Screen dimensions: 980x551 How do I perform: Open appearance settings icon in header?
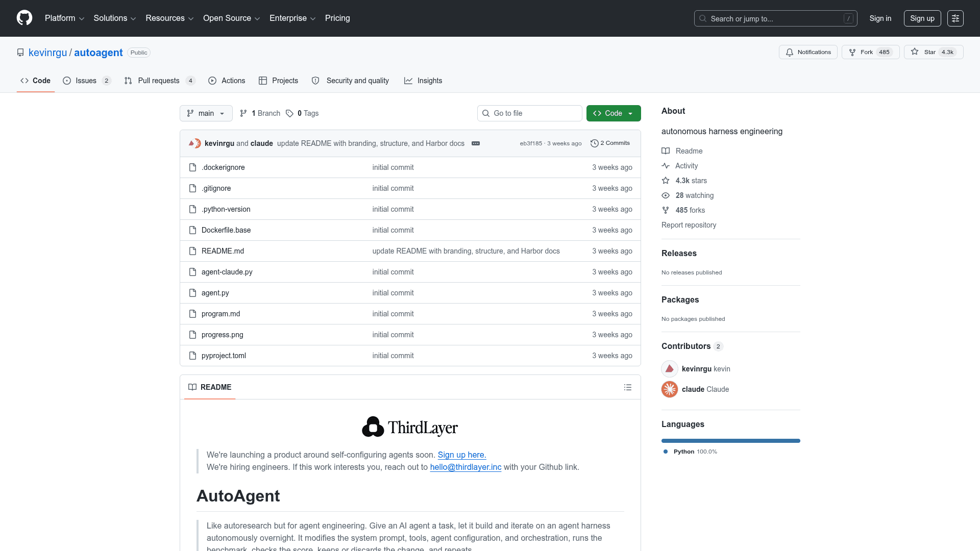(955, 18)
